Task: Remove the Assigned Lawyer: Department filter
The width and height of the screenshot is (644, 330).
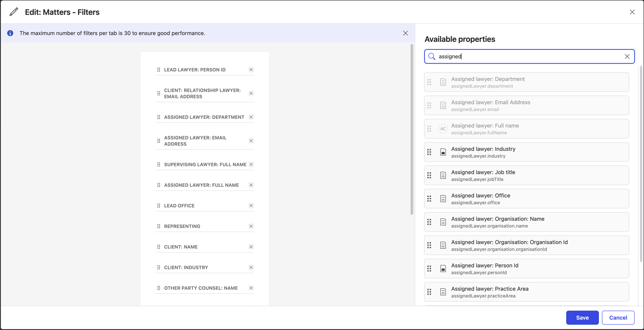Action: point(251,117)
